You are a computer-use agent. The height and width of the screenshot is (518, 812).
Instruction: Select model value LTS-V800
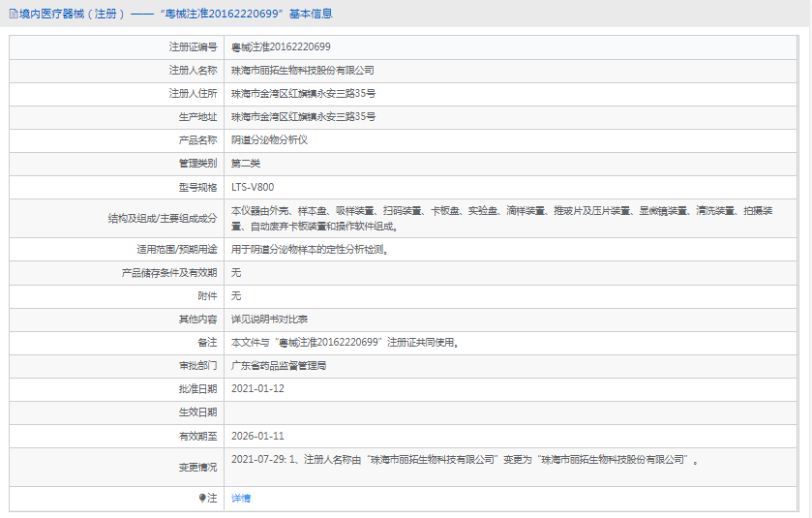pyautogui.click(x=253, y=188)
